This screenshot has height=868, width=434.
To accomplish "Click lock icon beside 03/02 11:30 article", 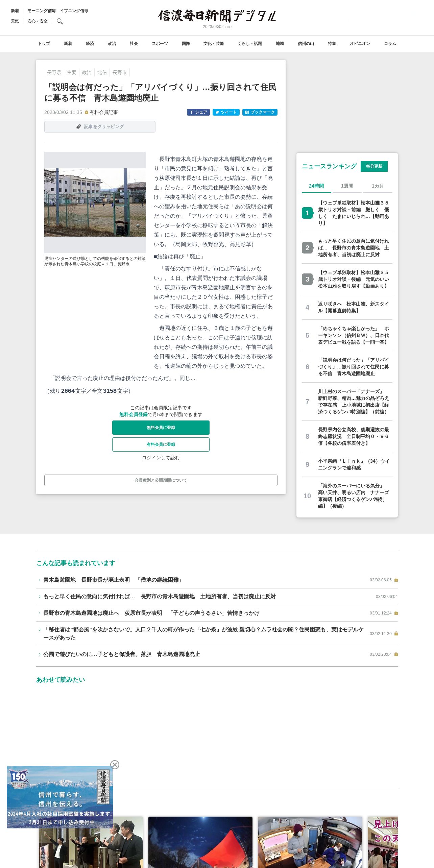I will [396, 634].
